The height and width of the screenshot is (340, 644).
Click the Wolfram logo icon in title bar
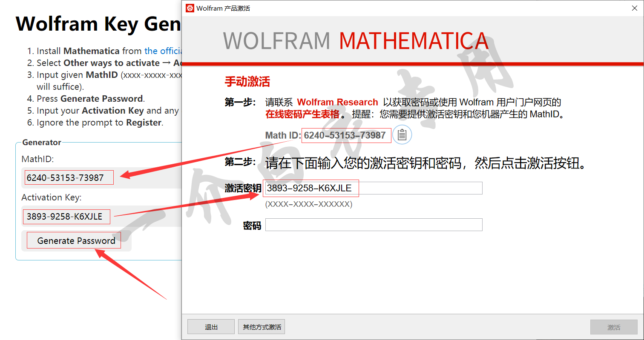tap(190, 8)
